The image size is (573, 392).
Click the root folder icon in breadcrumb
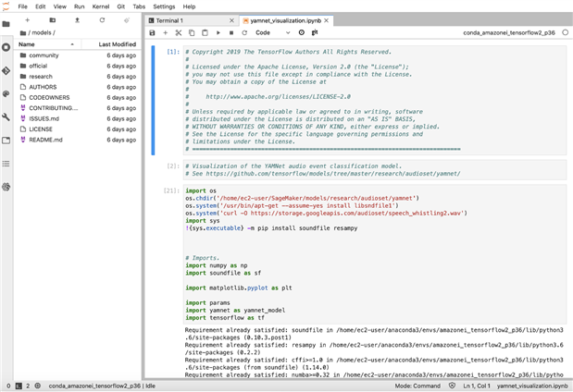coord(23,33)
